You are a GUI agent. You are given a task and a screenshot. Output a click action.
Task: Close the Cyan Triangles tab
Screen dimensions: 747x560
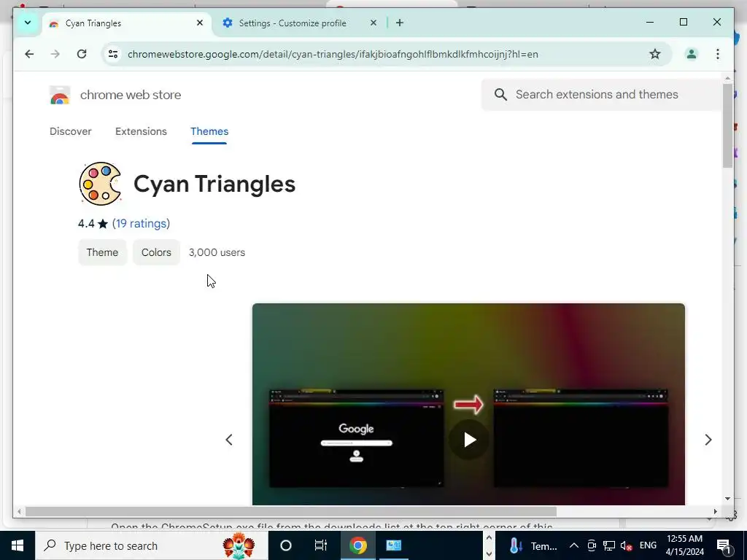click(x=200, y=23)
